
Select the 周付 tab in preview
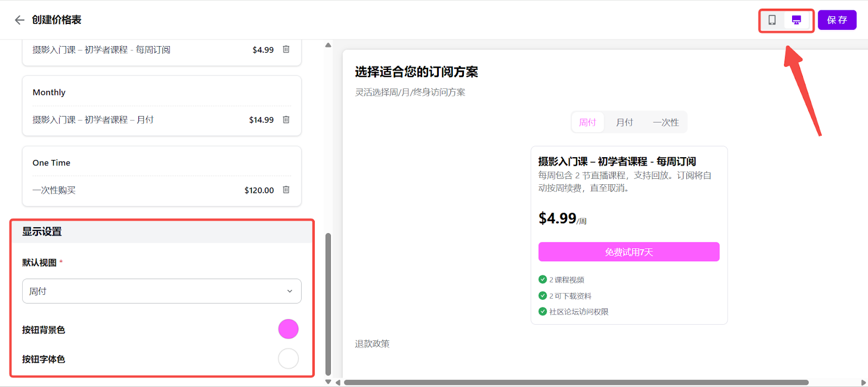(x=588, y=122)
